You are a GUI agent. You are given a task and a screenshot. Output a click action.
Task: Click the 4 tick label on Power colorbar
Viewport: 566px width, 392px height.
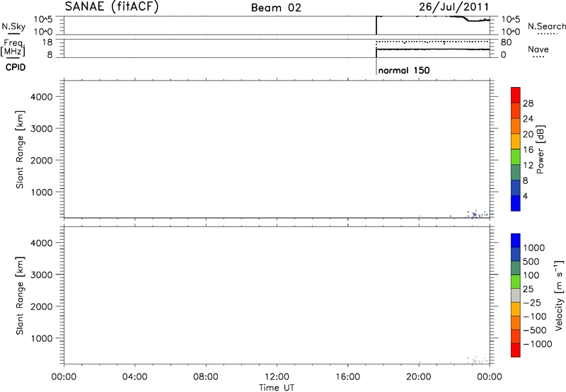(525, 196)
